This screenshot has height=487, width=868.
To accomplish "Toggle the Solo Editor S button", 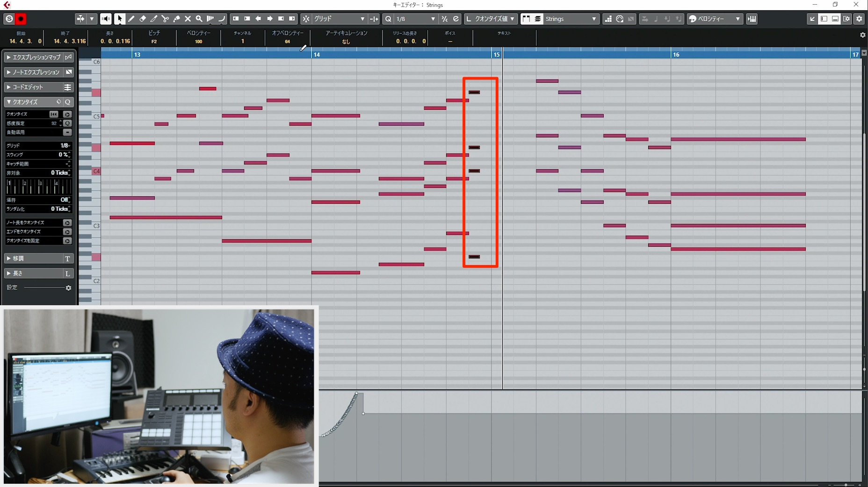I will pyautogui.click(x=9, y=19).
